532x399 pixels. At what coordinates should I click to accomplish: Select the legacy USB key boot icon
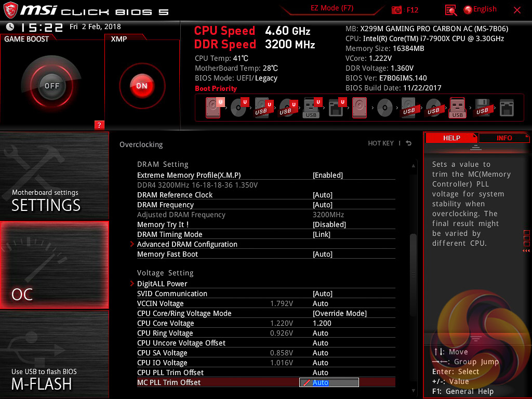pos(458,108)
